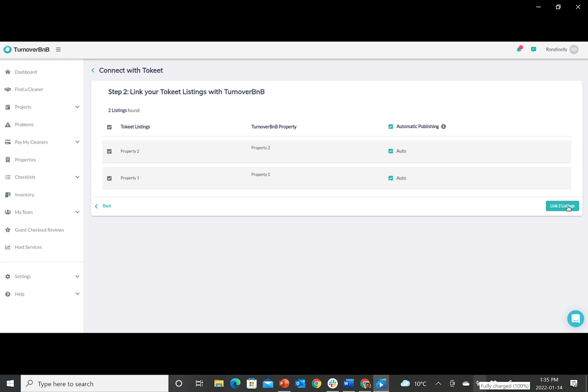Open the weather widget showing 10°C
588x392 pixels.
point(413,384)
